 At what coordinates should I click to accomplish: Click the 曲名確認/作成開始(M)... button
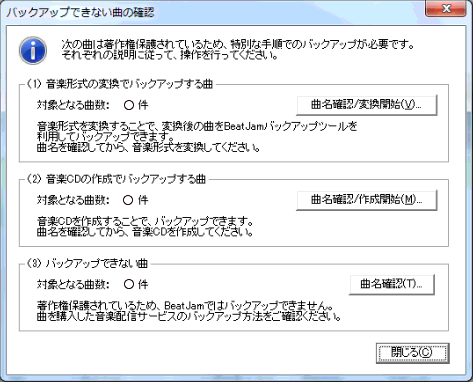pyautogui.click(x=366, y=200)
